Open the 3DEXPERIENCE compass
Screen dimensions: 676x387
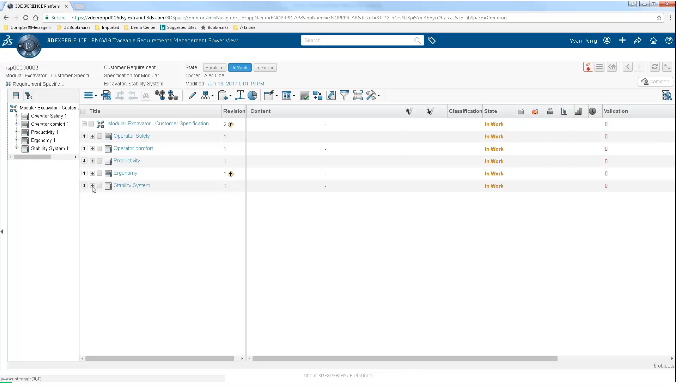point(29,46)
